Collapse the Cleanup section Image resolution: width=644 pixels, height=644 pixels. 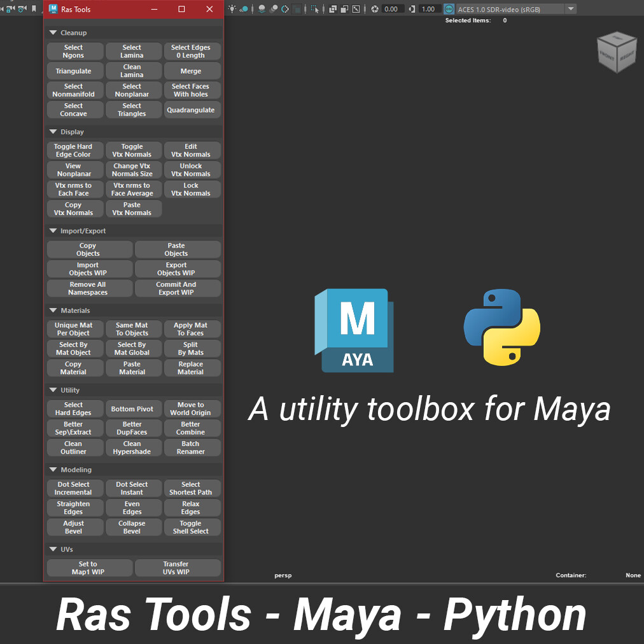(x=53, y=32)
